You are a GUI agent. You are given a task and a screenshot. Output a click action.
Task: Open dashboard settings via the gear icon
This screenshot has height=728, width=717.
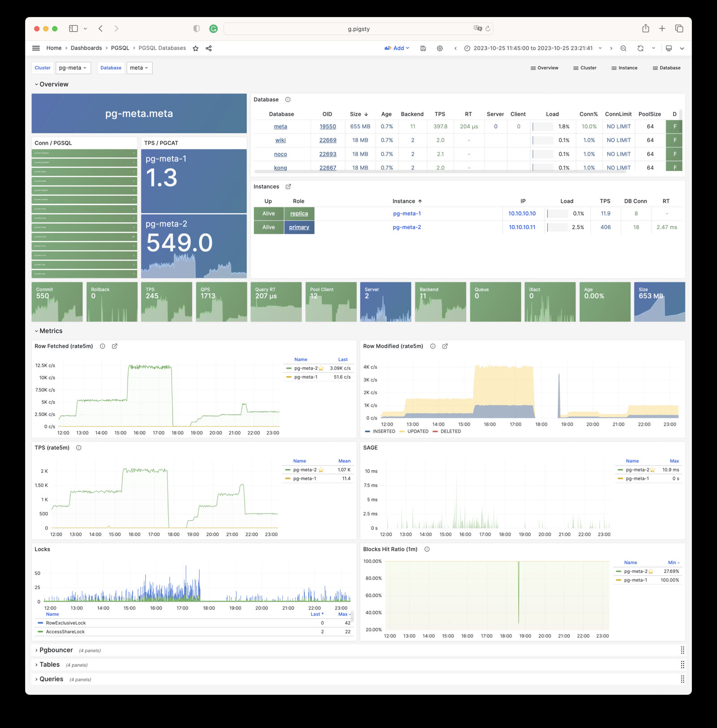pyautogui.click(x=440, y=48)
